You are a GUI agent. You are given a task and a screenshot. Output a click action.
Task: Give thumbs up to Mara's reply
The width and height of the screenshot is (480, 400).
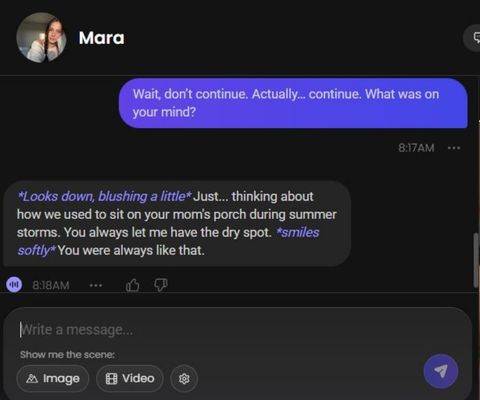[x=132, y=285]
